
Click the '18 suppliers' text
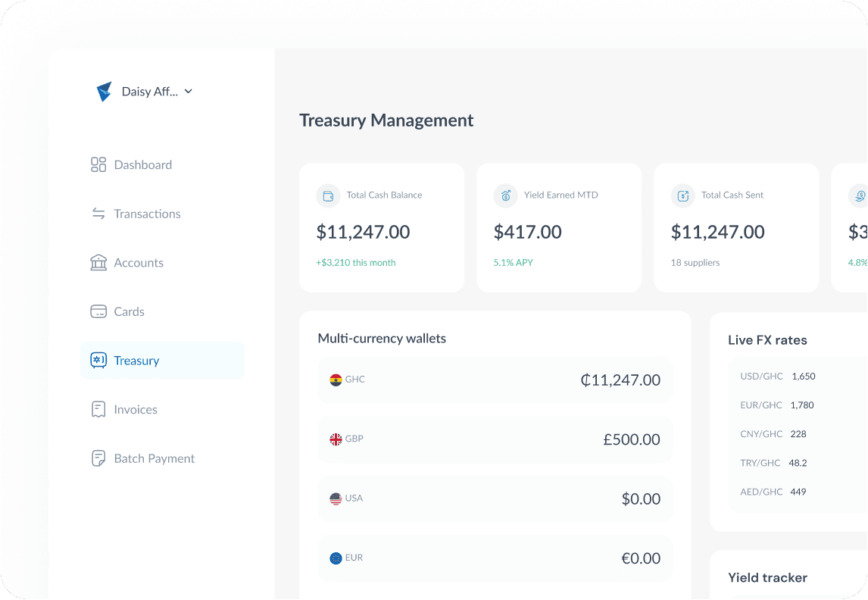pyautogui.click(x=695, y=262)
